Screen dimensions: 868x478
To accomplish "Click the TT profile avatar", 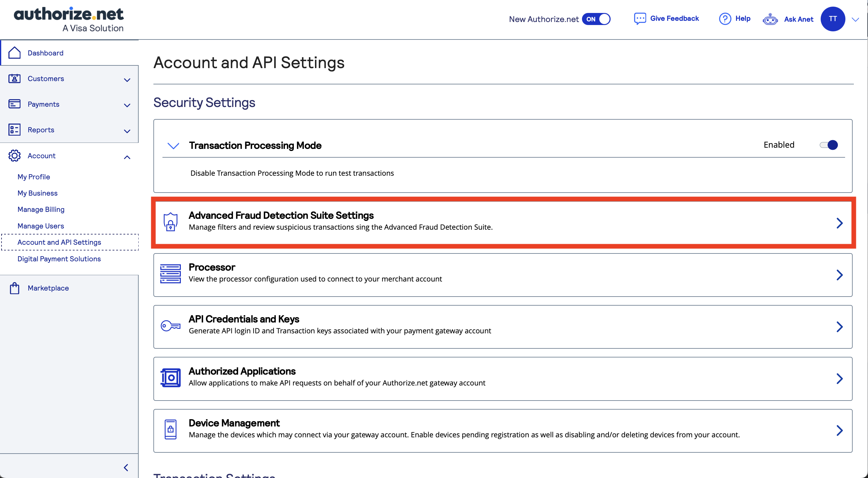I will [833, 19].
